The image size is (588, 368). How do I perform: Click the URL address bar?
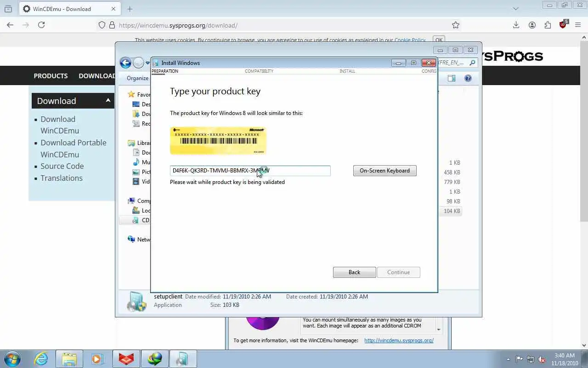(x=280, y=25)
